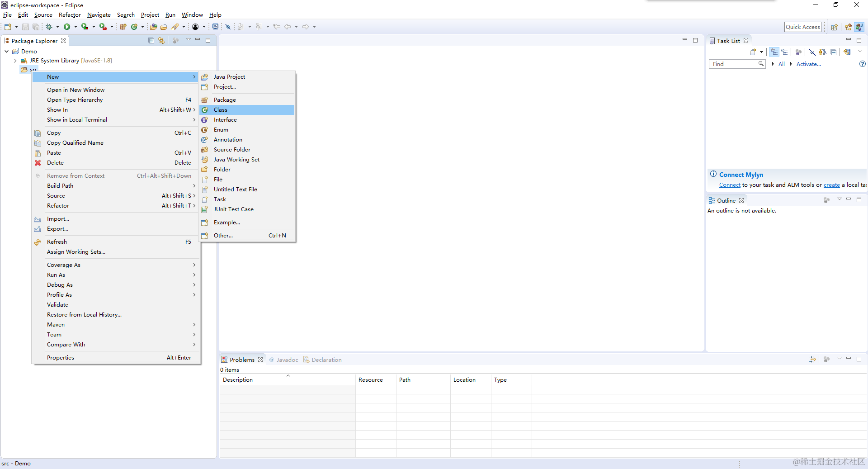Click the External Tools run icon
Screen dimensions: 868x469
click(103, 27)
